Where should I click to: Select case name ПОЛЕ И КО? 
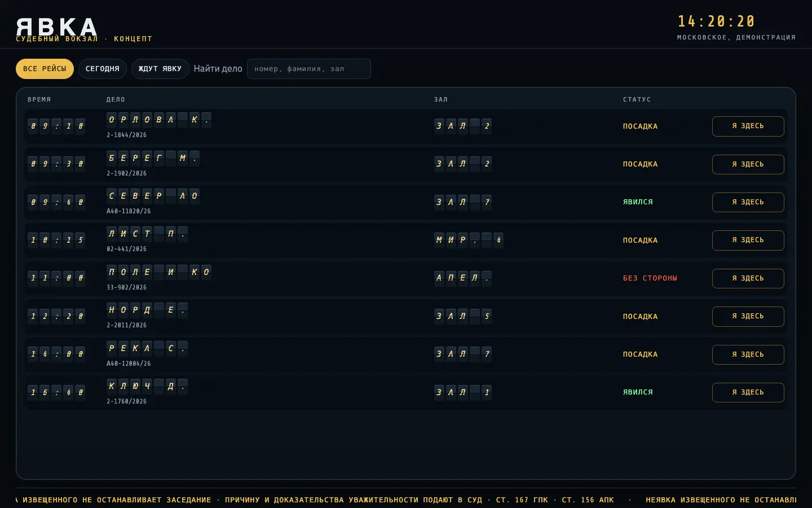[159, 272]
